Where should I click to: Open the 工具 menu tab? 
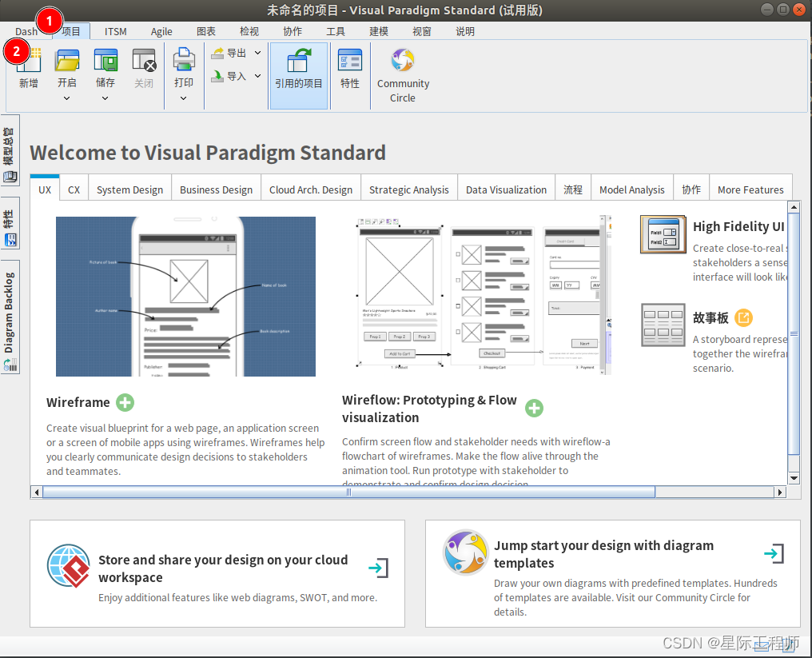336,32
